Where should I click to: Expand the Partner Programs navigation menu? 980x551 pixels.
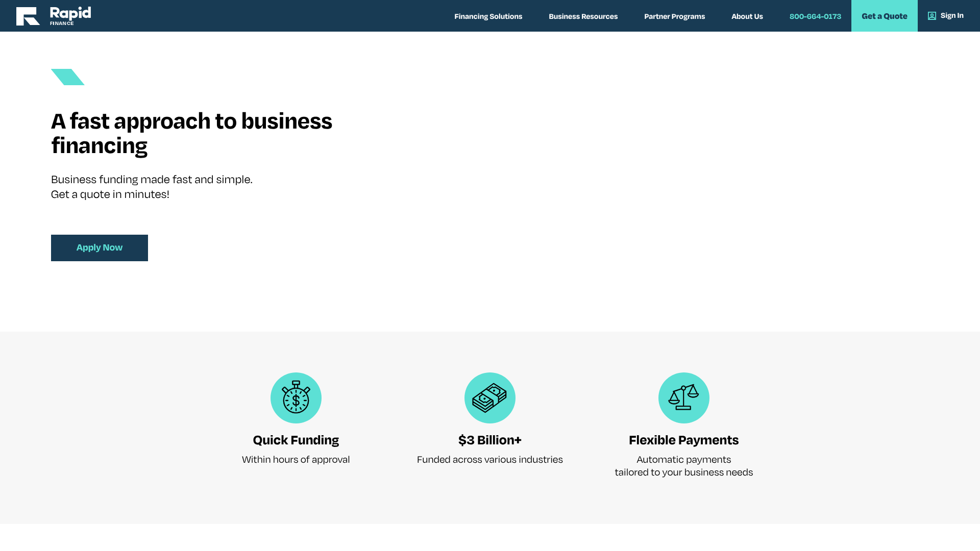click(674, 16)
